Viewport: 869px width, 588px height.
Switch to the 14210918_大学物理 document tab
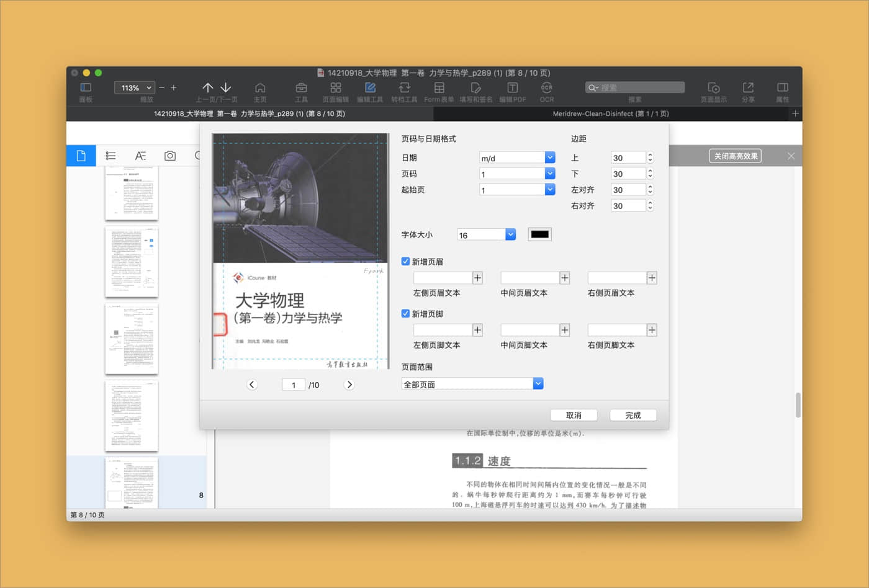pos(250,114)
